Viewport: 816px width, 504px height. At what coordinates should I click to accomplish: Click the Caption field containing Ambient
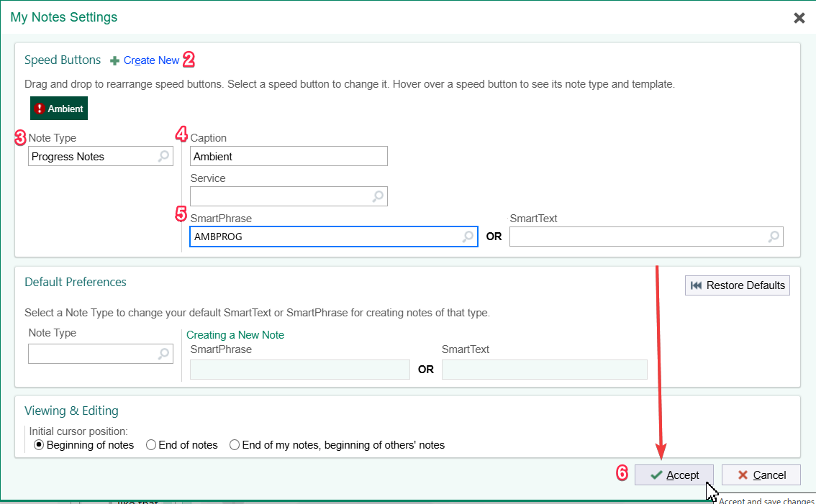tap(289, 156)
